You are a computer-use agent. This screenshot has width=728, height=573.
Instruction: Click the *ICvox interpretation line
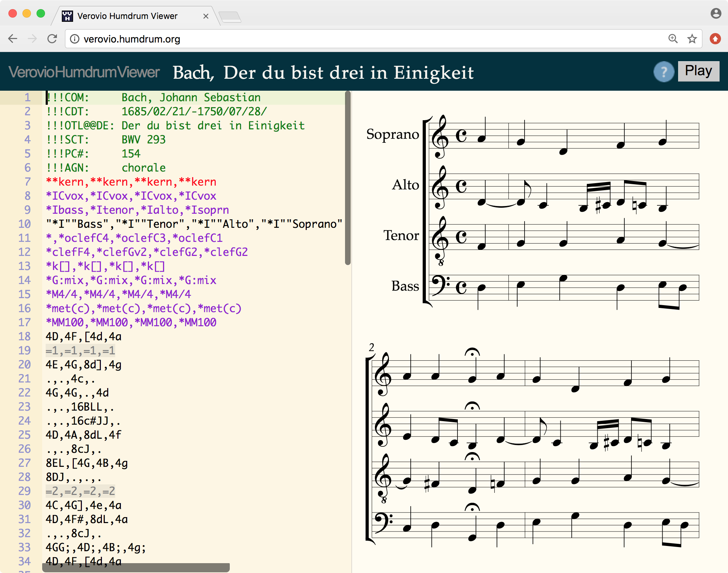click(131, 196)
